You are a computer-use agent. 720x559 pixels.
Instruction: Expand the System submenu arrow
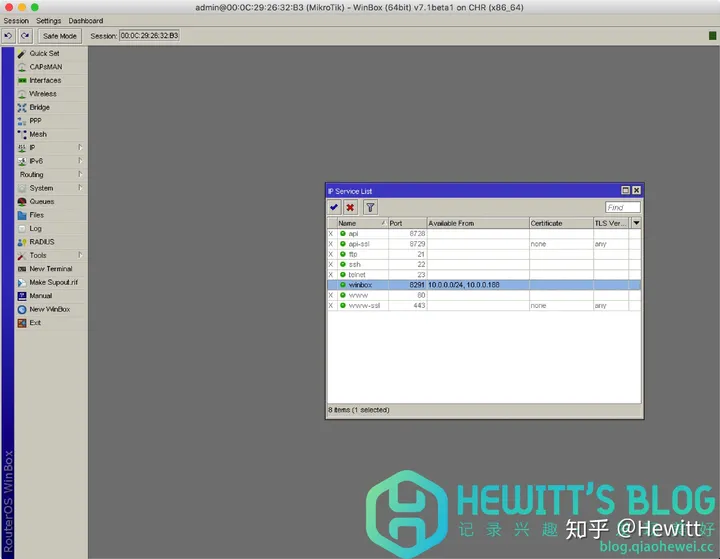pyautogui.click(x=80, y=188)
